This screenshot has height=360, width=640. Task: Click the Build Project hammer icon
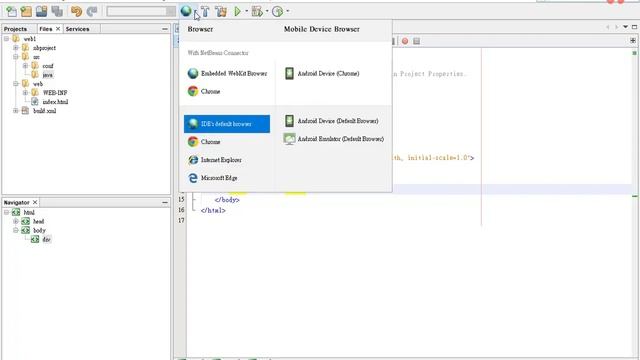(x=205, y=11)
